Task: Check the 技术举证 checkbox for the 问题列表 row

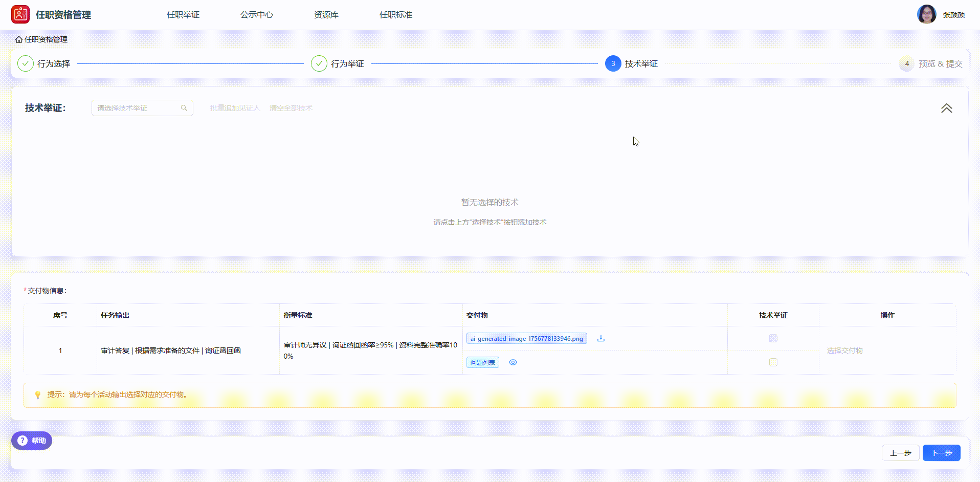Action: click(x=773, y=362)
